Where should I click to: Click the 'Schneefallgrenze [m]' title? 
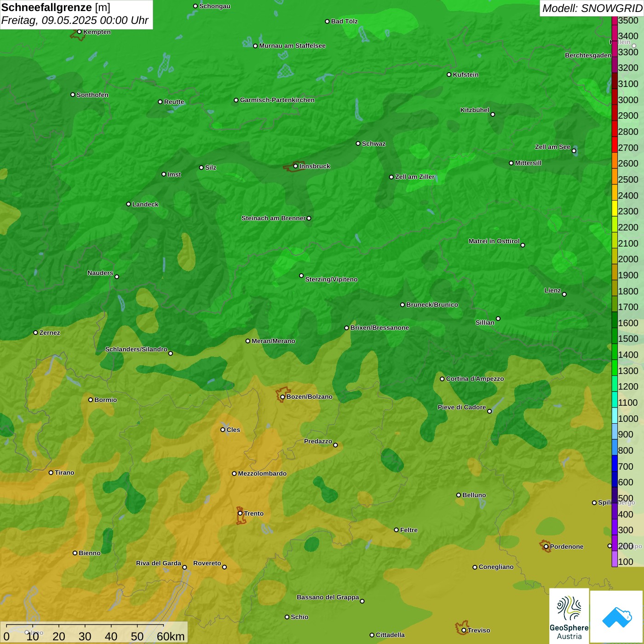coord(56,7)
